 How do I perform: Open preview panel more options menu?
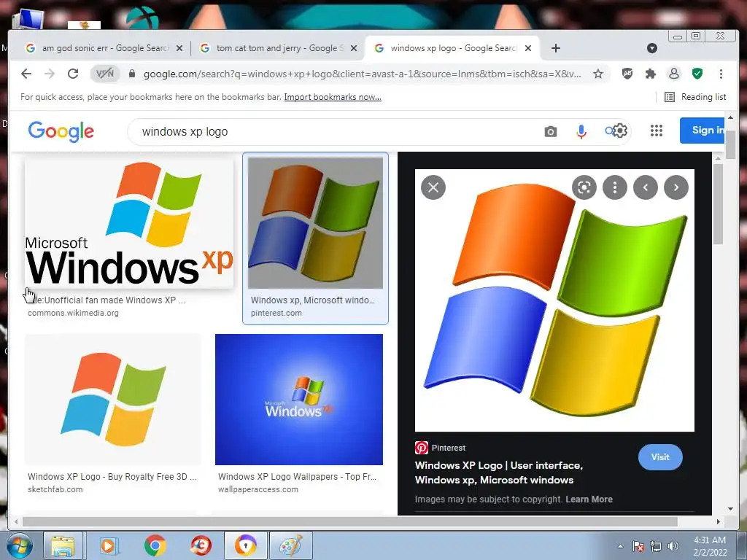tap(614, 187)
